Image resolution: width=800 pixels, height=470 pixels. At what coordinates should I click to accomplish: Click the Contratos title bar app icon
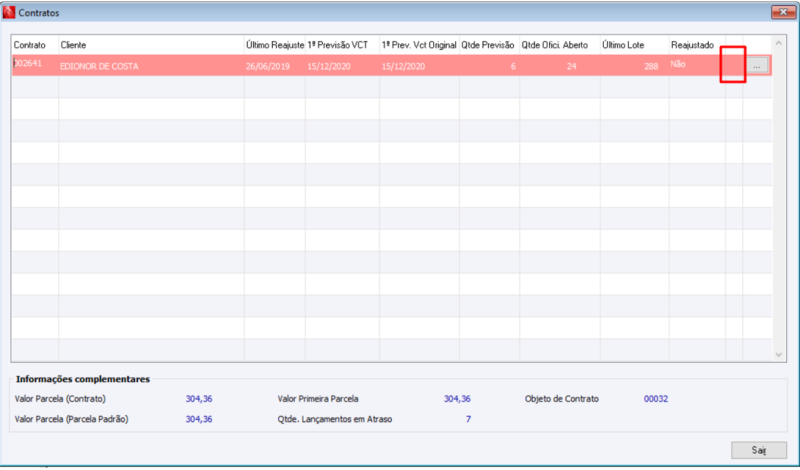tap(9, 12)
